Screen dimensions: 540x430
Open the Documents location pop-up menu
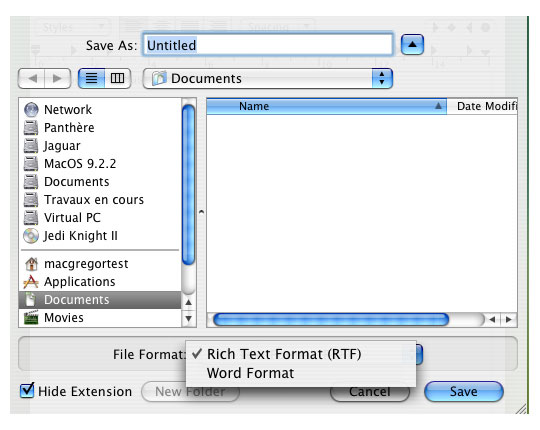[268, 78]
